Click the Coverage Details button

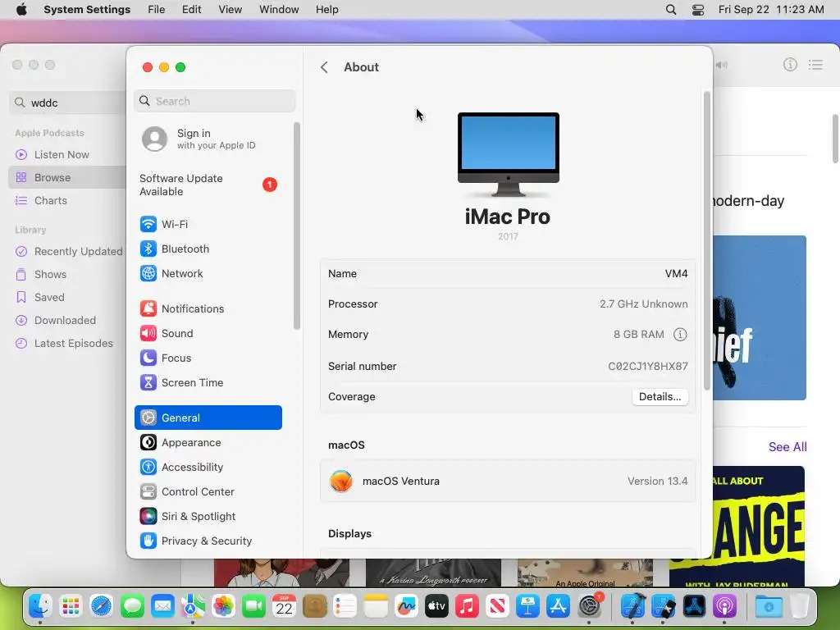(660, 397)
